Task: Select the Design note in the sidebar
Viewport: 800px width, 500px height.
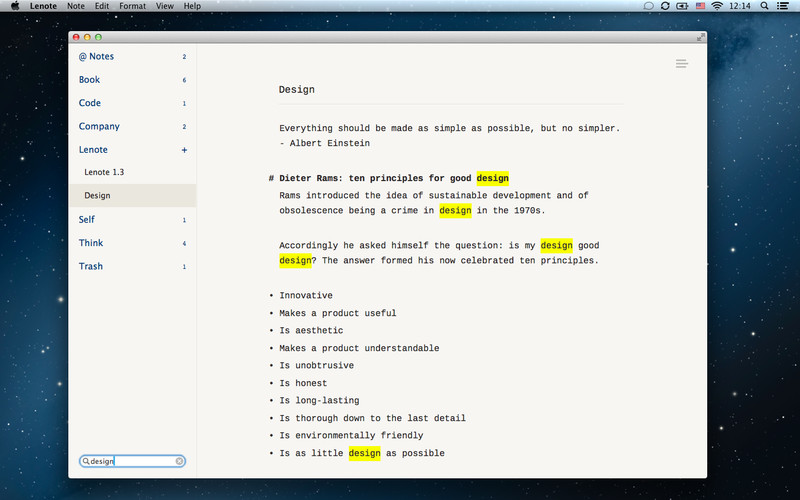Action: [x=133, y=195]
